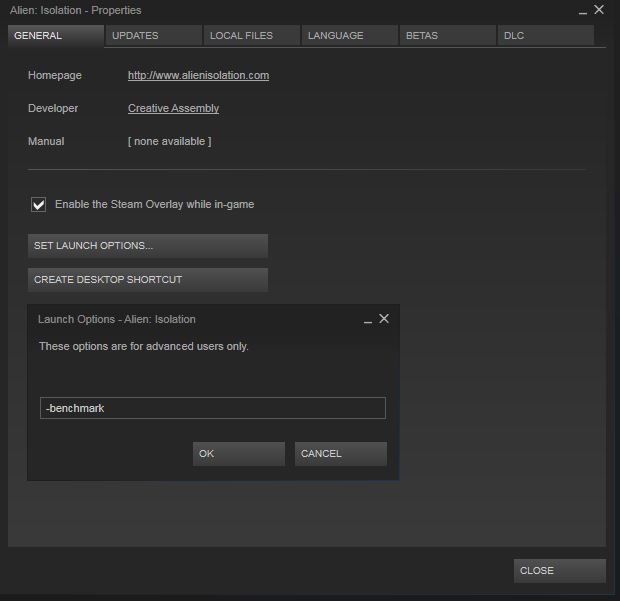Click the Creative Assembly developer link
Image resolution: width=620 pixels, height=601 pixels.
(x=173, y=108)
